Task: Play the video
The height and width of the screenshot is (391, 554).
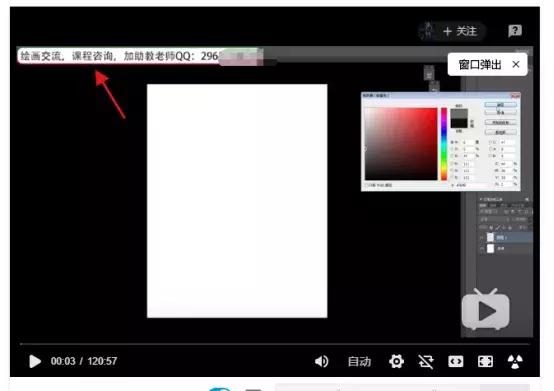Action: click(35, 361)
